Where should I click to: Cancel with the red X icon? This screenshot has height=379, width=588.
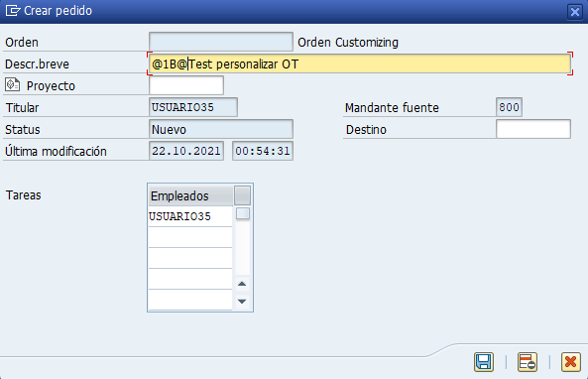[x=571, y=362]
